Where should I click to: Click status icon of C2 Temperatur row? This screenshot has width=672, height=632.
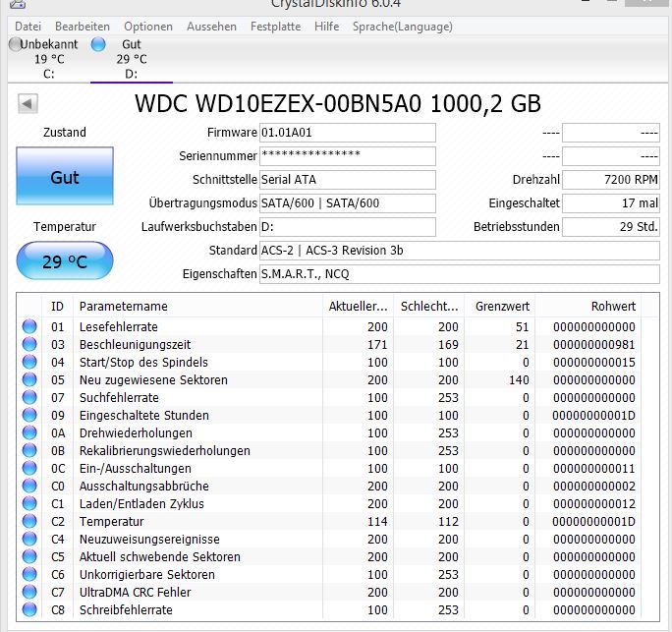click(x=29, y=521)
